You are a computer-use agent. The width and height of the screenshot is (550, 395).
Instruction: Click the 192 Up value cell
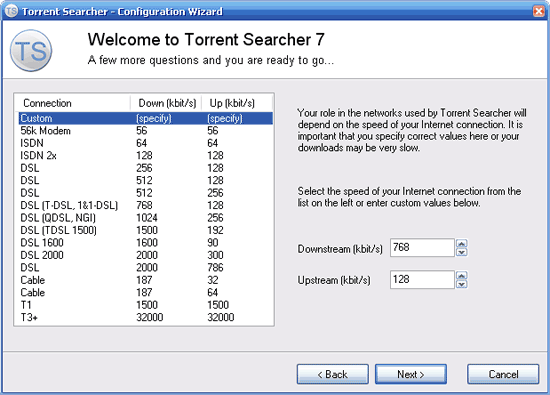click(215, 230)
